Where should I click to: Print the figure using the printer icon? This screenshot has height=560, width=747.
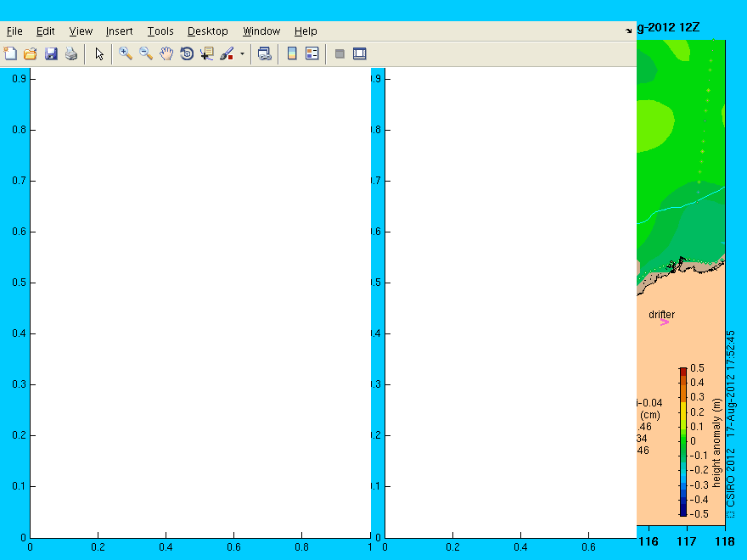point(71,53)
